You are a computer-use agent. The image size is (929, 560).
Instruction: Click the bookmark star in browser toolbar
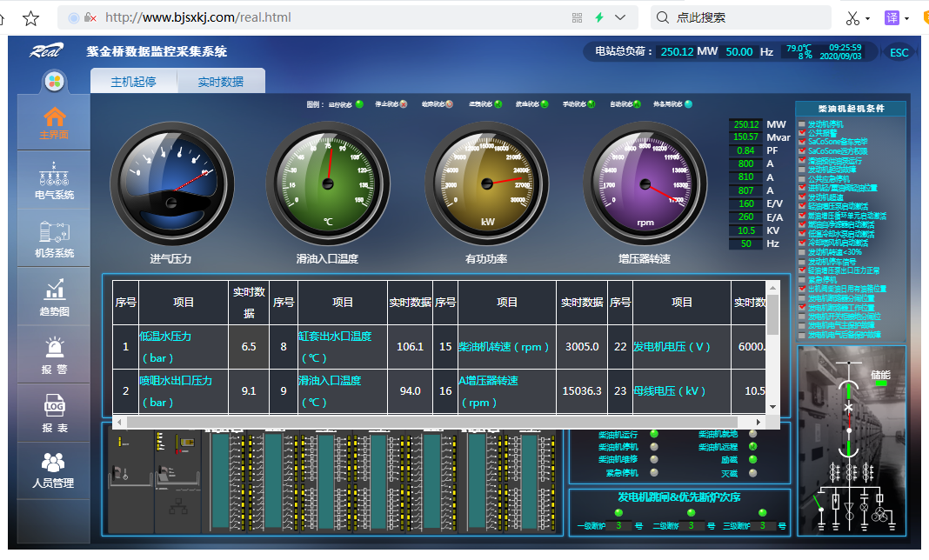30,17
